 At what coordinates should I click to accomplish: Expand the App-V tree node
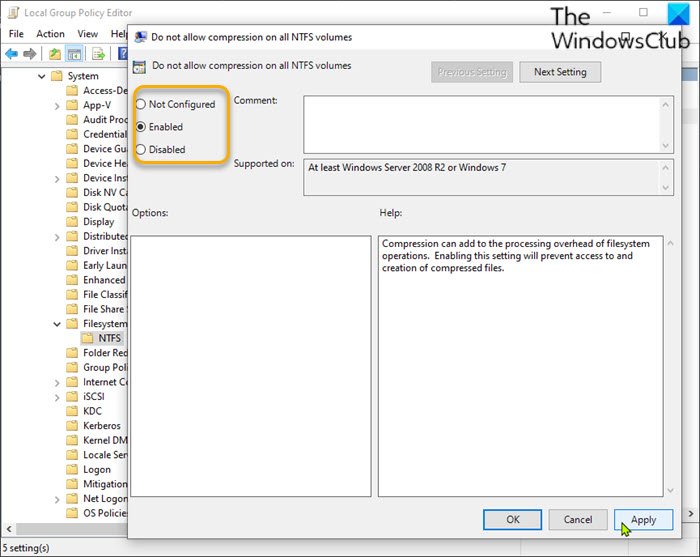pyautogui.click(x=57, y=106)
